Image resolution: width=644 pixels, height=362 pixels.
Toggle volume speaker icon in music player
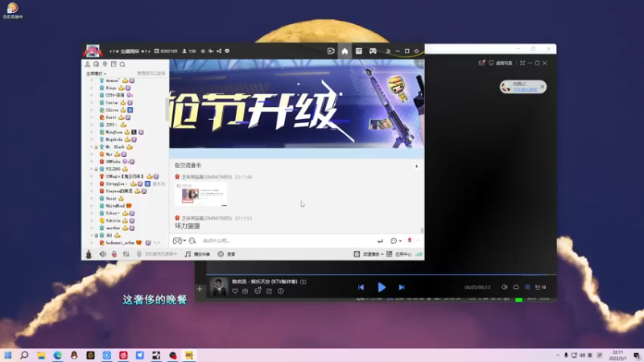[x=505, y=287]
